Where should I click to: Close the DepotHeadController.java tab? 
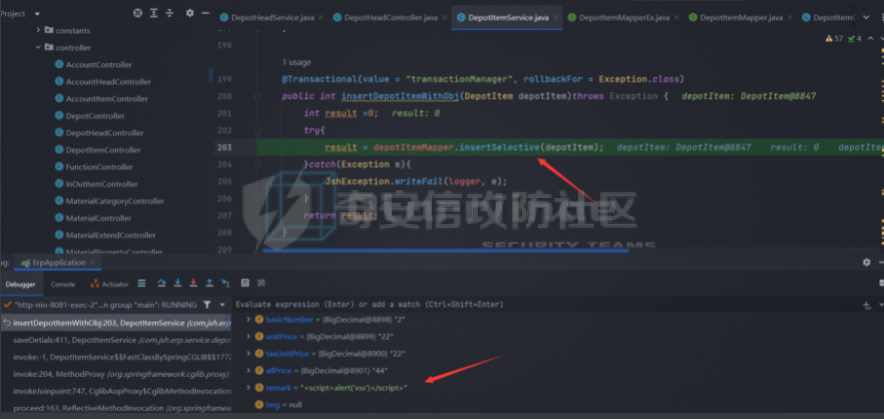(x=444, y=18)
